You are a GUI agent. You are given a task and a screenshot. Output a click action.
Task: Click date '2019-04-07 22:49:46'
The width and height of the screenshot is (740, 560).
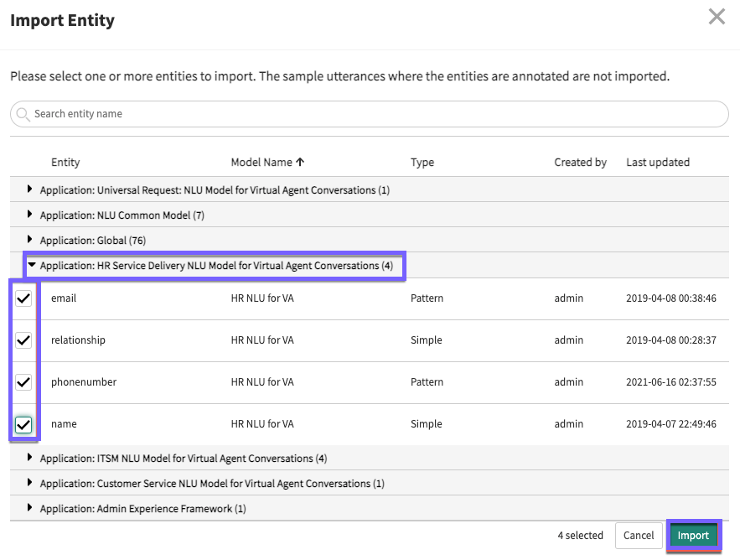click(671, 424)
